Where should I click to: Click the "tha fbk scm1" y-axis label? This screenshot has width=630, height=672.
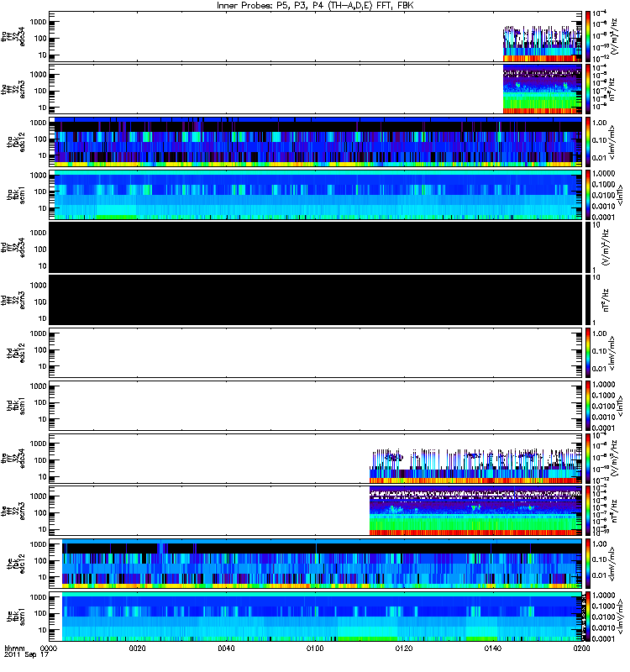coord(16,195)
